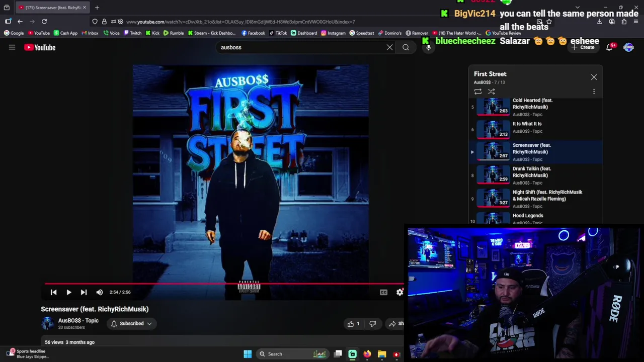
Task: Open the YouTube account avatar menu
Action: click(x=628, y=47)
